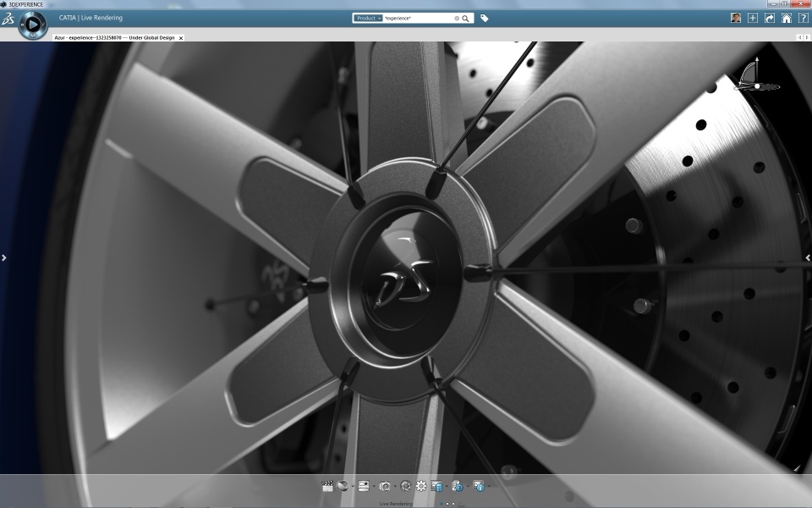
Task: Click the render job gear icon
Action: tap(458, 486)
